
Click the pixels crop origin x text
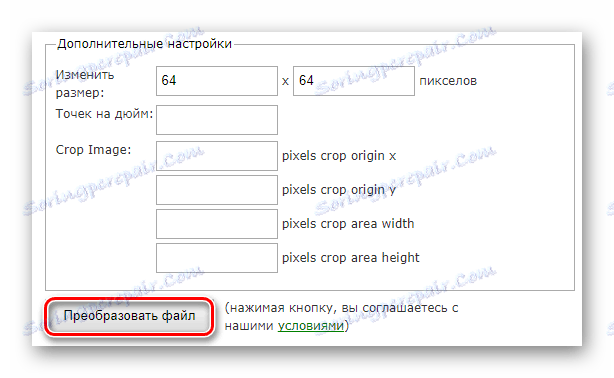click(x=339, y=156)
